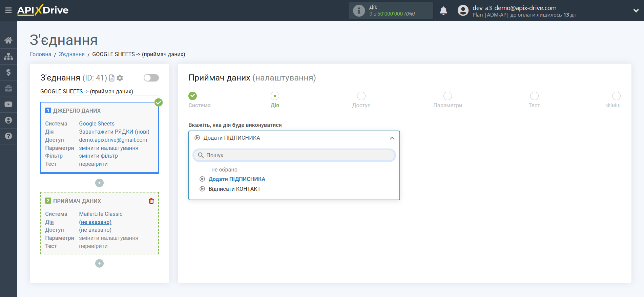Click the ДЖЕРЕЛО ДАНИХ block header
This screenshot has width=644, height=297.
[x=77, y=111]
